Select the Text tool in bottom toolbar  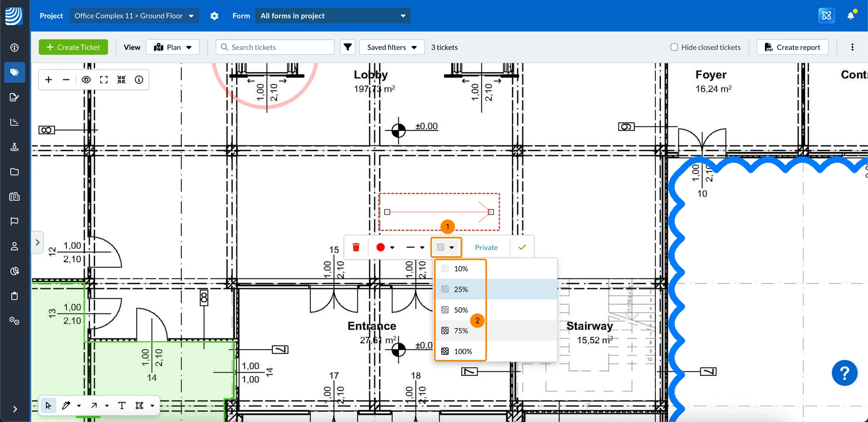click(x=122, y=406)
